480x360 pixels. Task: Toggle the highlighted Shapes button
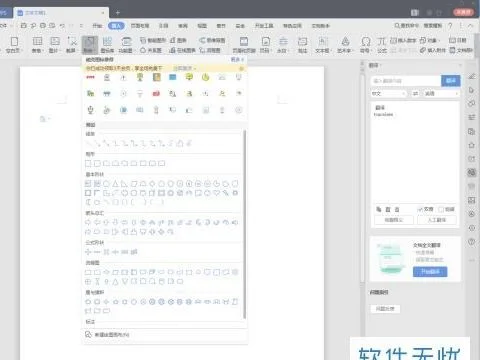89,45
